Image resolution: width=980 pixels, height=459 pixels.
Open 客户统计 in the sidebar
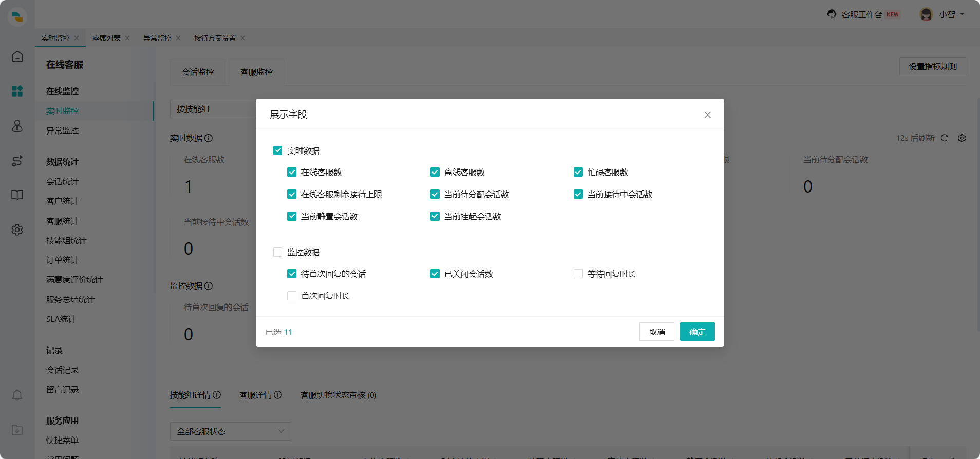[63, 201]
